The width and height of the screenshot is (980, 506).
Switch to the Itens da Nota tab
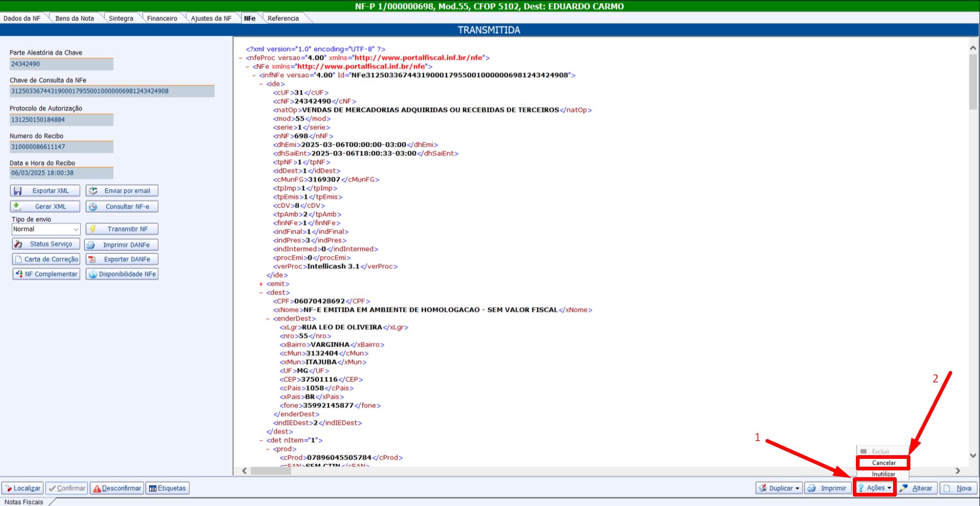click(x=74, y=18)
